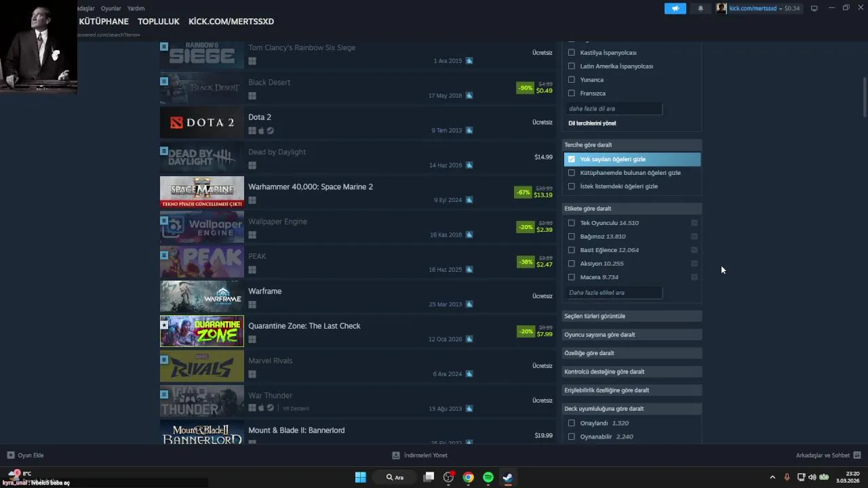Click the -90% discount on Black Desert

click(x=525, y=88)
